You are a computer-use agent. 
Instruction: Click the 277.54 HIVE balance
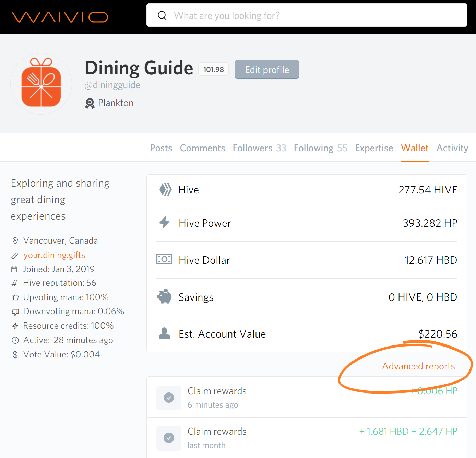[x=428, y=190]
